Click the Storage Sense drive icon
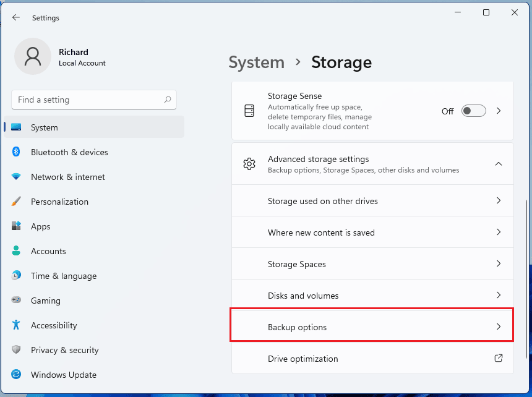Screen dimensions: 532x397 coord(249,111)
